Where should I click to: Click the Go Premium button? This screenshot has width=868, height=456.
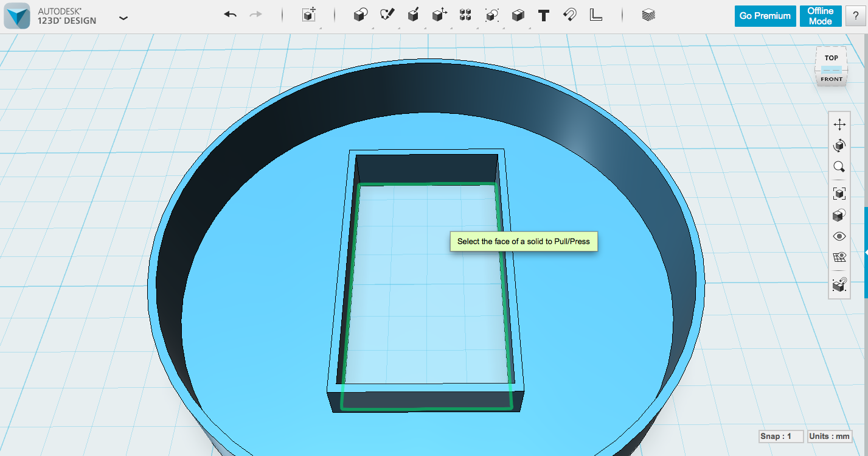click(765, 16)
